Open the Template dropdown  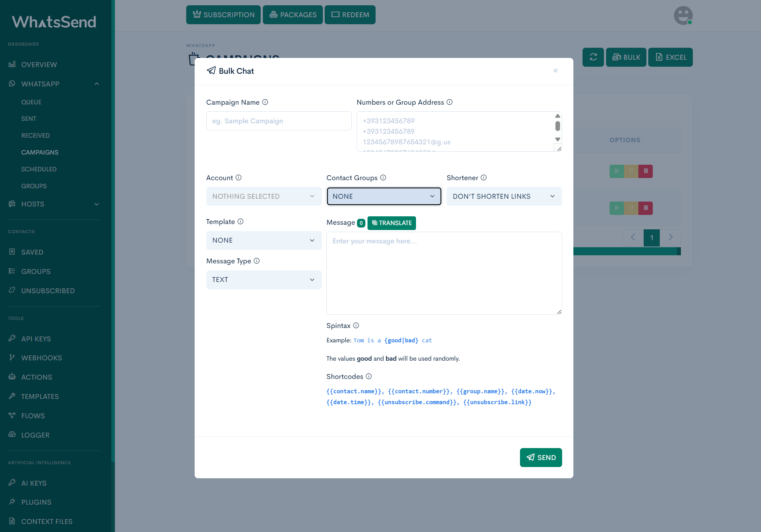264,241
